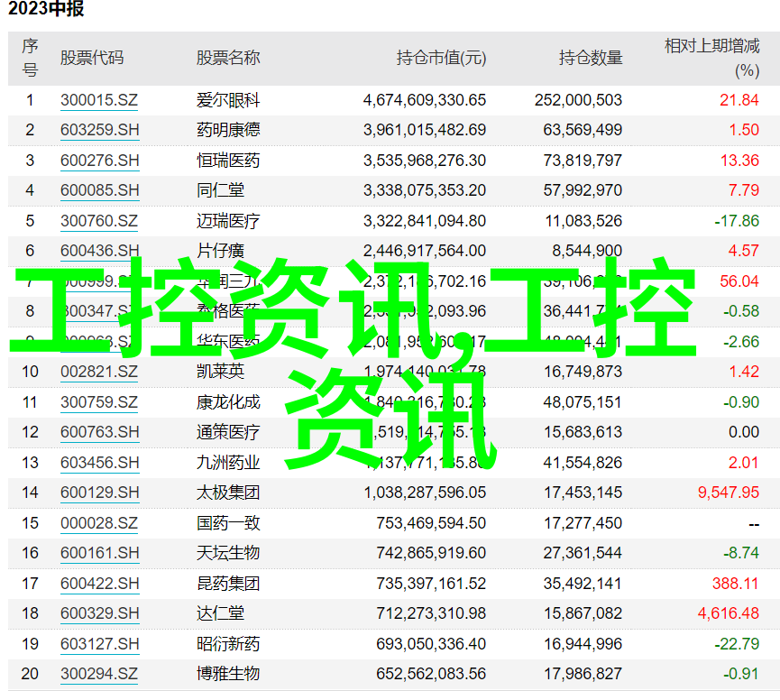Open stock code link 300294.SZ
The width and height of the screenshot is (780, 700).
[x=99, y=674]
